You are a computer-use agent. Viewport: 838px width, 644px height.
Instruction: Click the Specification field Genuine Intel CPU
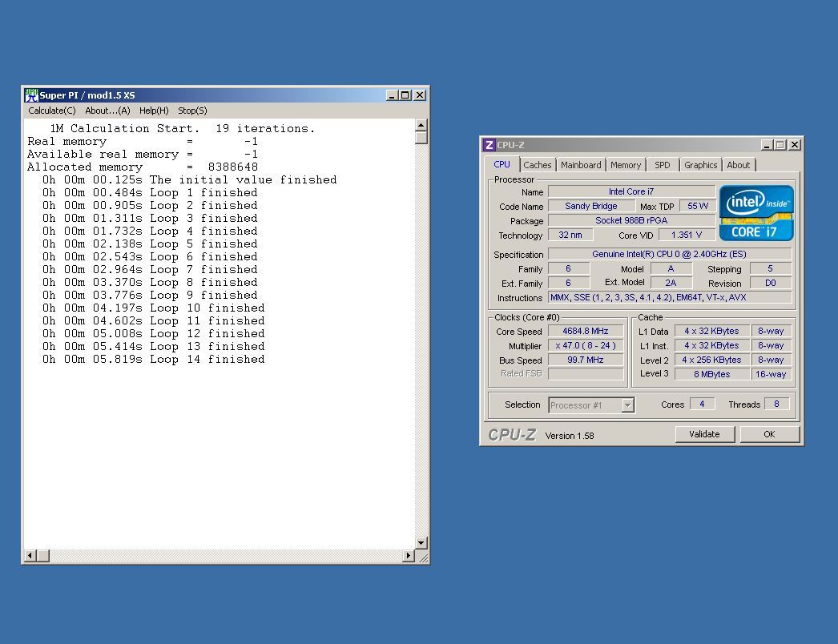(669, 254)
